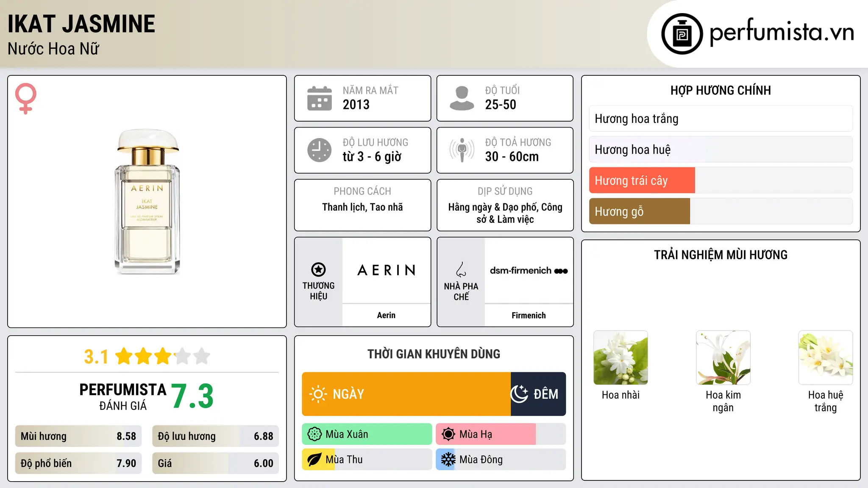
Task: Click the perfumista.vn perfume bottle logo icon
Action: tap(682, 34)
